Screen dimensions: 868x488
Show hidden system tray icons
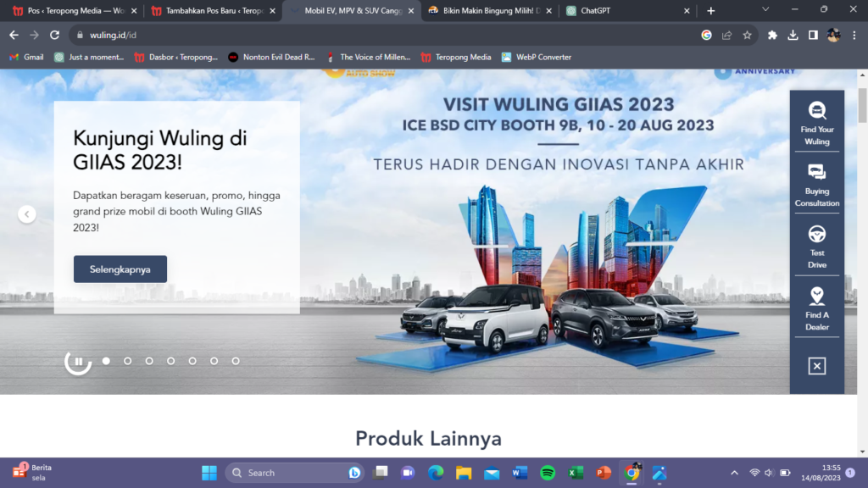(x=735, y=473)
